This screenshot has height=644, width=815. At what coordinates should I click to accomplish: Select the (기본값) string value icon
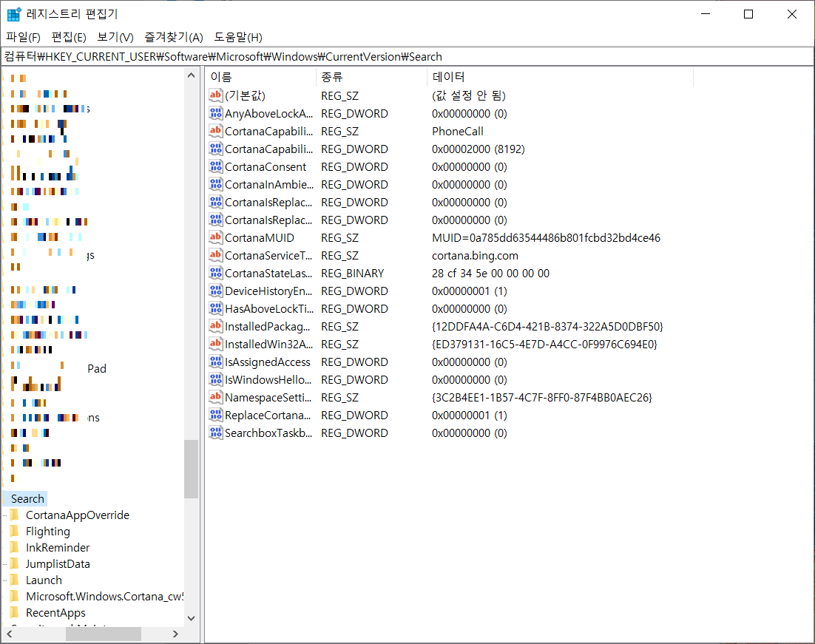216,95
